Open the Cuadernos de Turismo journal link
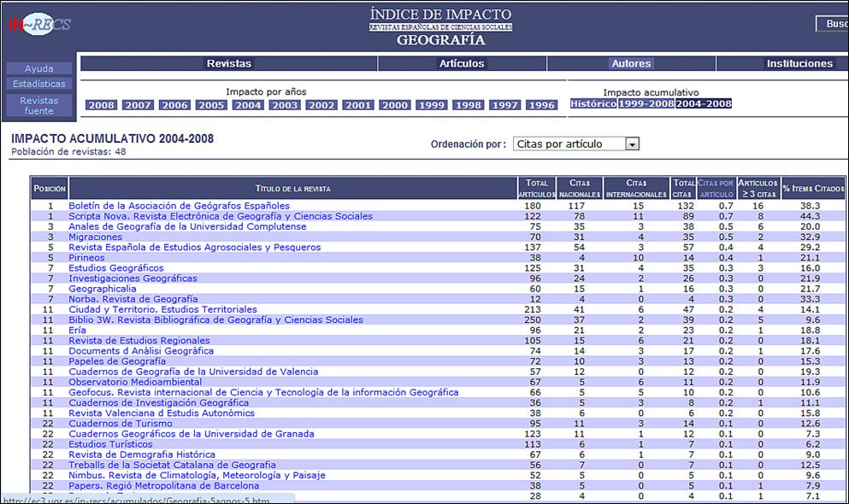This screenshot has width=849, height=504. [120, 424]
